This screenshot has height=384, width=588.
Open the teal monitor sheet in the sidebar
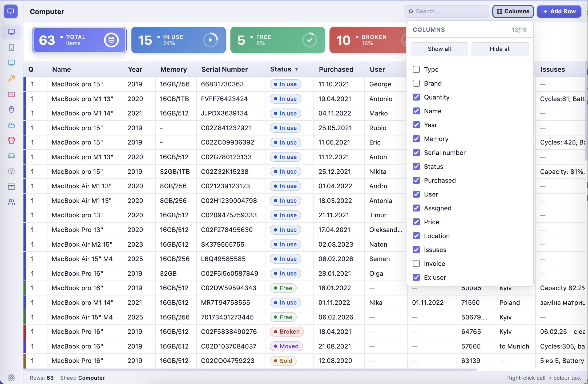11,63
